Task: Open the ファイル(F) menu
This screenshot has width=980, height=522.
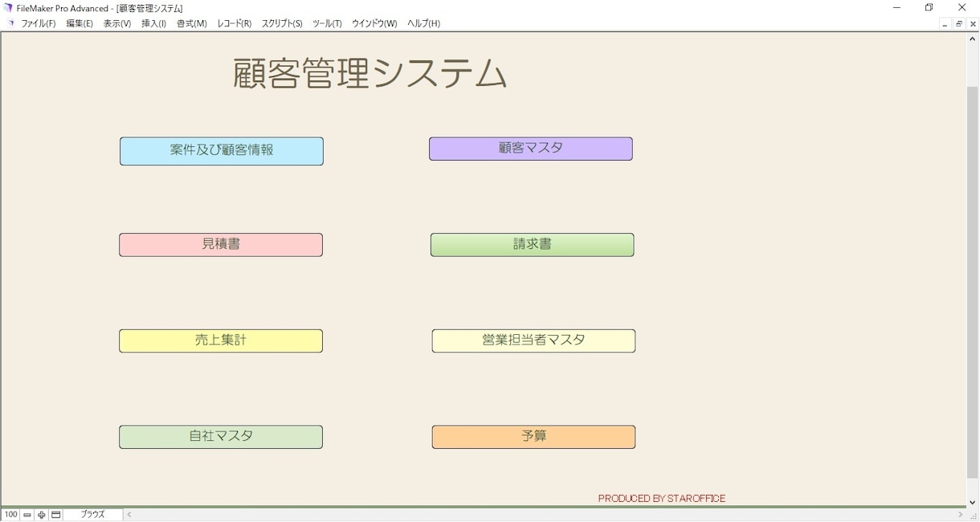Action: (39, 23)
